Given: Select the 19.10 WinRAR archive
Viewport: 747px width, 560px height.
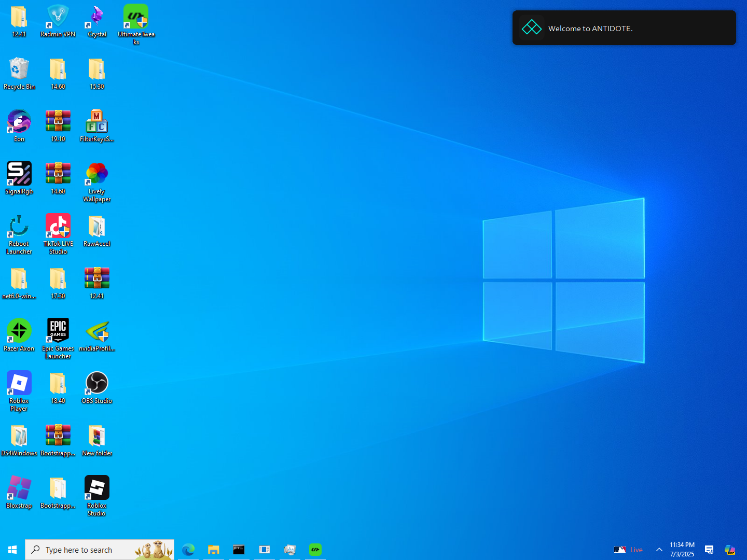Looking at the screenshot, I should tap(58, 122).
